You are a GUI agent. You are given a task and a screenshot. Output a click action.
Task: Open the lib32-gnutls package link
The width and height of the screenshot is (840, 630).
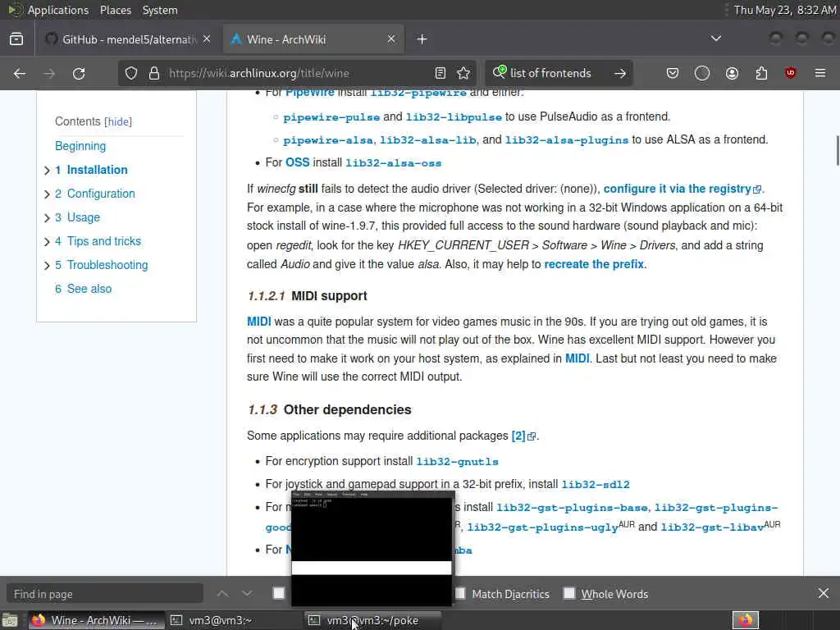pos(458,461)
